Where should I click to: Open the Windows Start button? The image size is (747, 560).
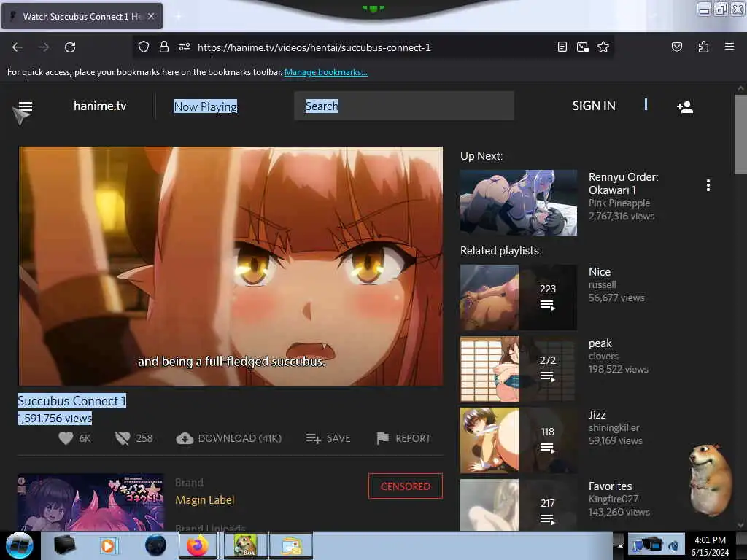(20, 545)
